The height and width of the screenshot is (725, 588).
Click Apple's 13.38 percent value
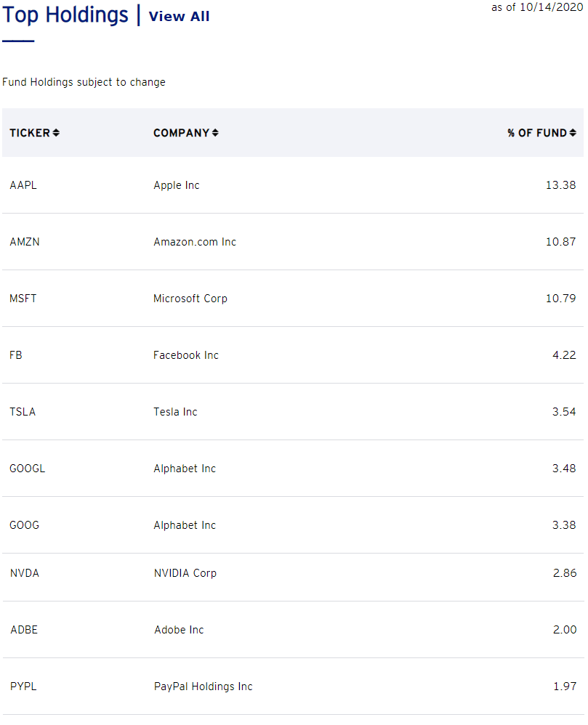(x=560, y=185)
